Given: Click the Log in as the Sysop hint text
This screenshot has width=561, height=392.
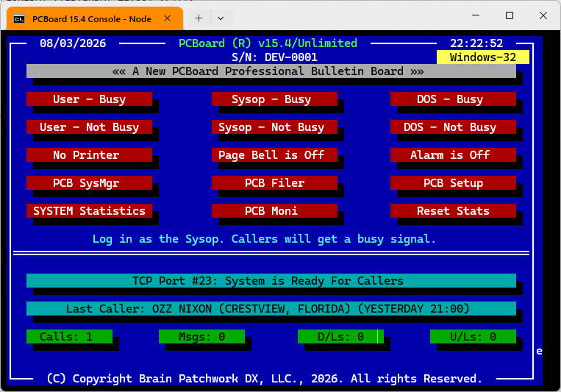Looking at the screenshot, I should (x=265, y=239).
